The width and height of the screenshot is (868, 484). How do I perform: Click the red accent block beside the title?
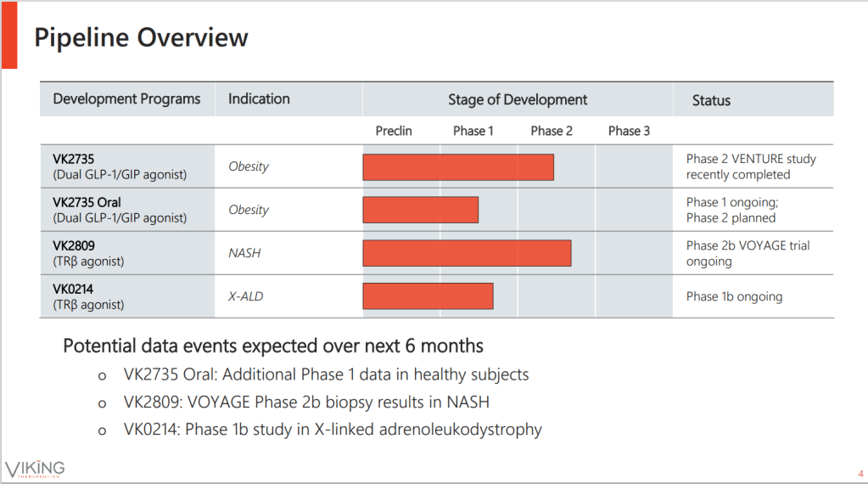click(x=8, y=35)
